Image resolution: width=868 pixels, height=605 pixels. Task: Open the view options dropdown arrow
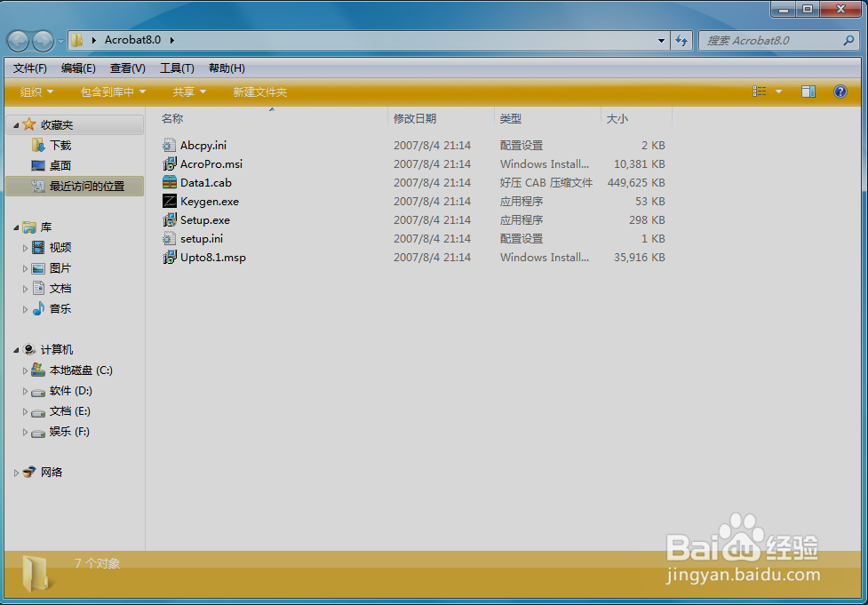(778, 92)
